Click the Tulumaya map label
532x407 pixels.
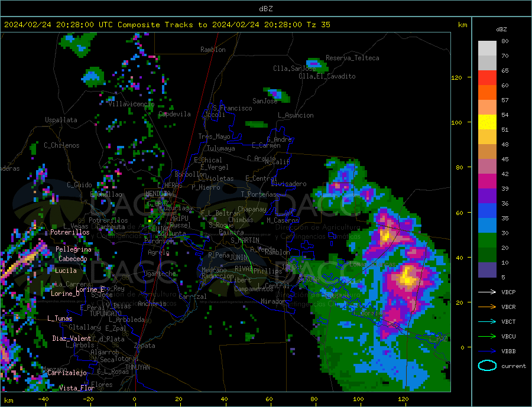tap(221, 148)
